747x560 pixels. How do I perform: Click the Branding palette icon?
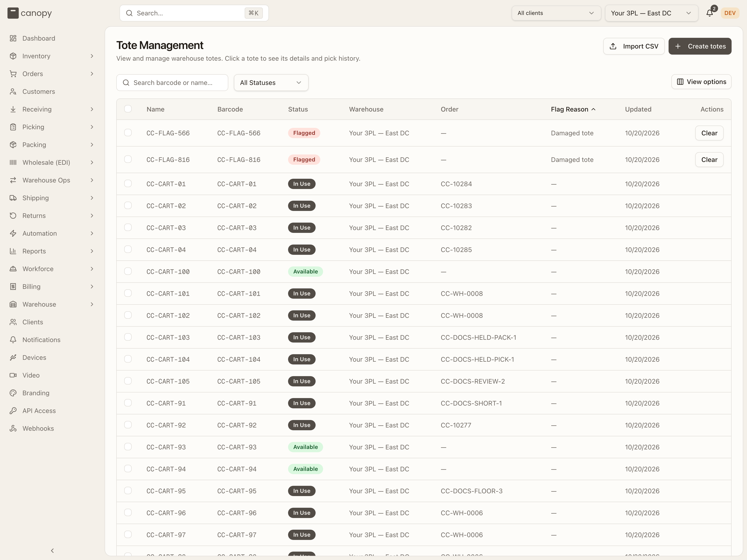point(13,393)
